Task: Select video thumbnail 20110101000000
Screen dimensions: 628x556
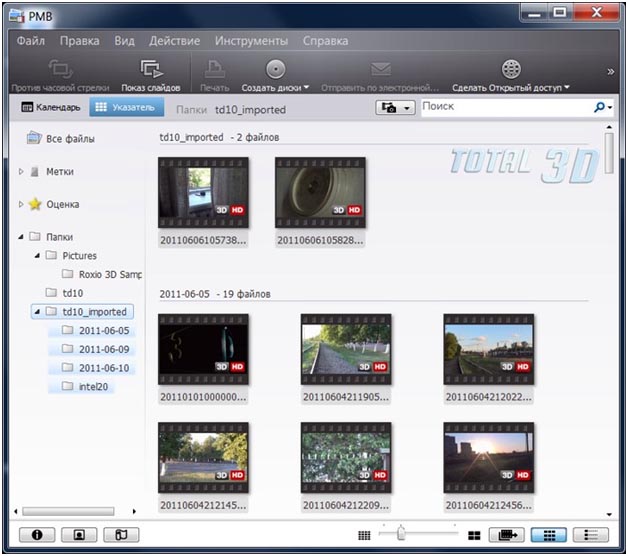Action: [x=203, y=349]
